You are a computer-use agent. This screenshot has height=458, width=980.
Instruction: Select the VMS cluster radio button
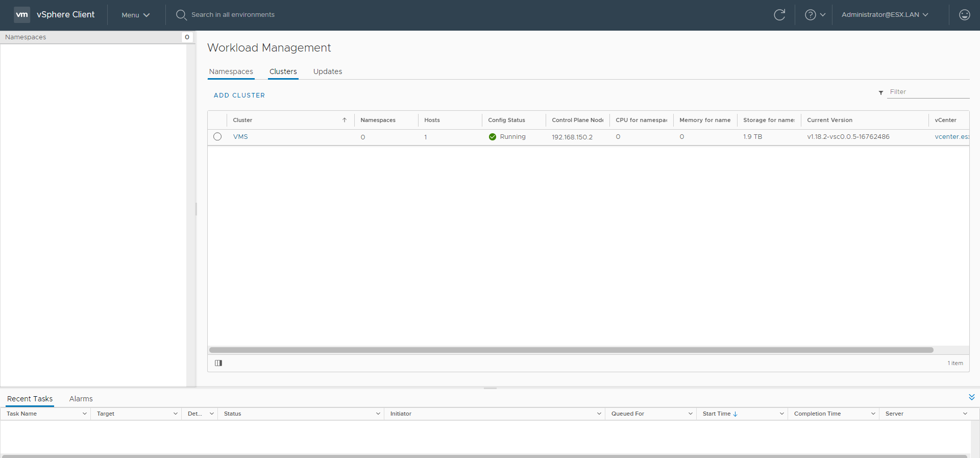tap(217, 137)
